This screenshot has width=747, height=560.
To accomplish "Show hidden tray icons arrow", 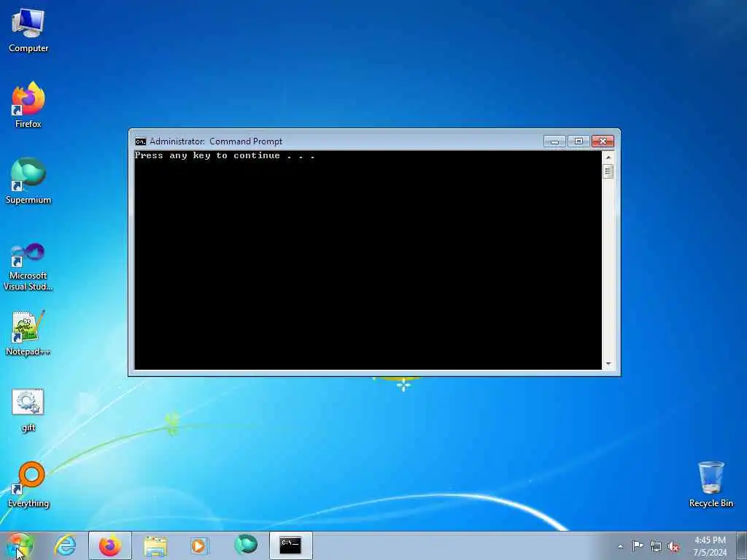I will [620, 546].
